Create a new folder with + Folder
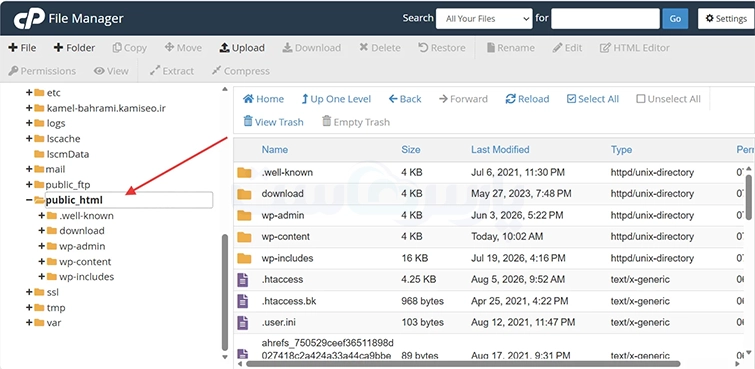This screenshot has height=369, width=755. tap(74, 48)
